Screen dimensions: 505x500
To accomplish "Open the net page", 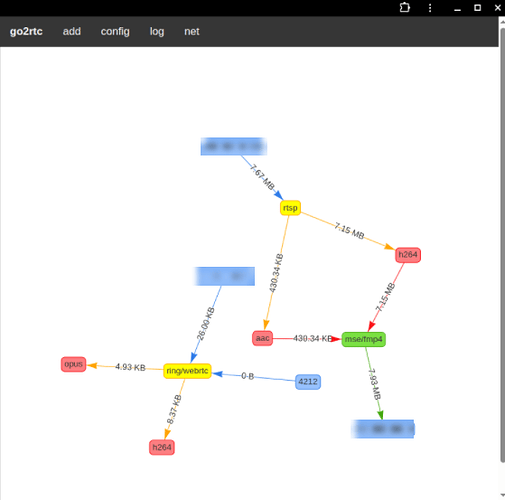I will 192,31.
